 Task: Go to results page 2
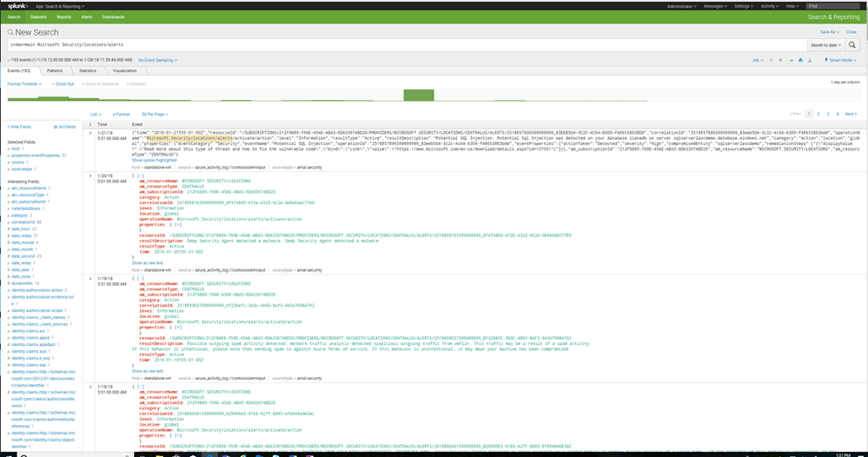[x=818, y=114]
